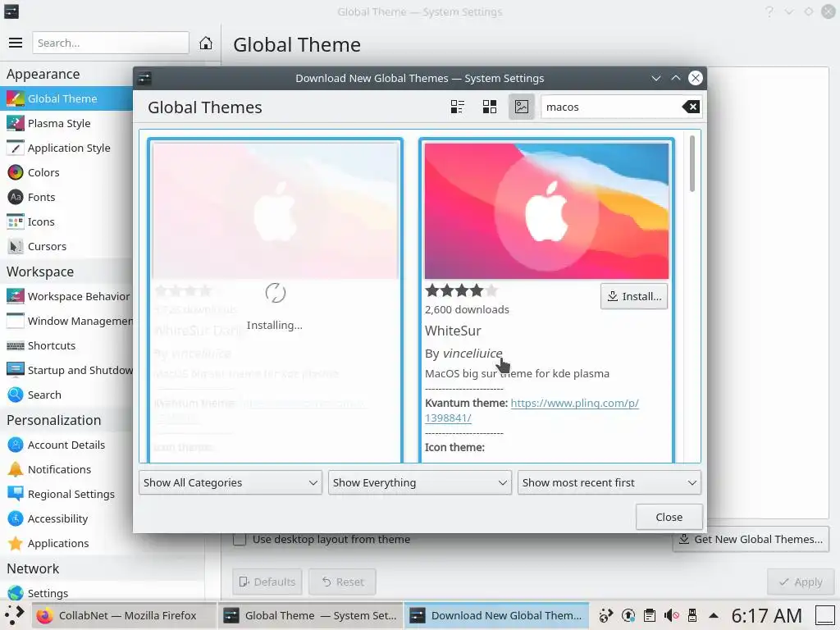840x630 pixels.
Task: Click the 2,600 downloads text
Action: (x=467, y=309)
